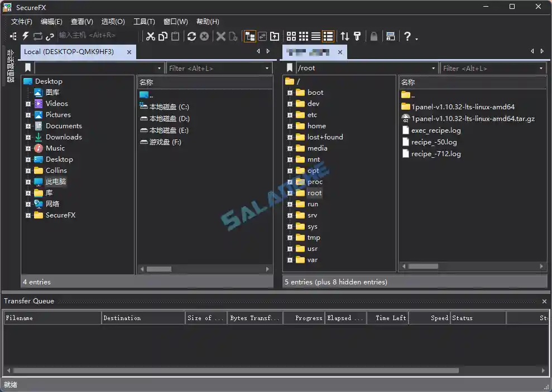Enable synchronized browsing mode
The image size is (552, 392).
pyautogui.click(x=262, y=36)
